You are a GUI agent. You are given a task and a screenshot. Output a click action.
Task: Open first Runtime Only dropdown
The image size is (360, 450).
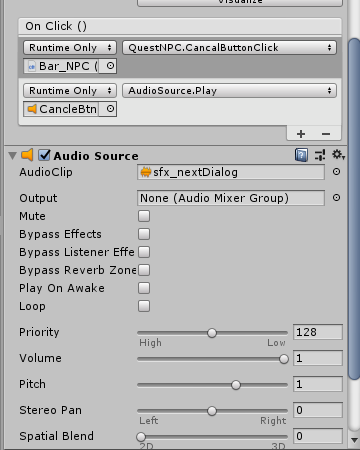[x=70, y=48]
